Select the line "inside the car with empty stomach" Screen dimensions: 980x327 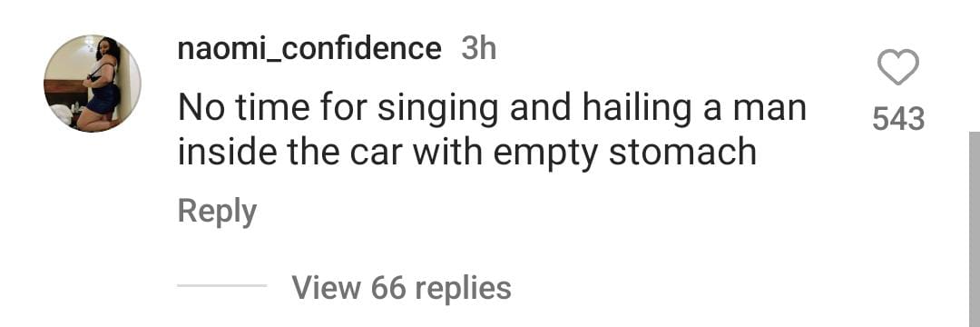pos(467,153)
